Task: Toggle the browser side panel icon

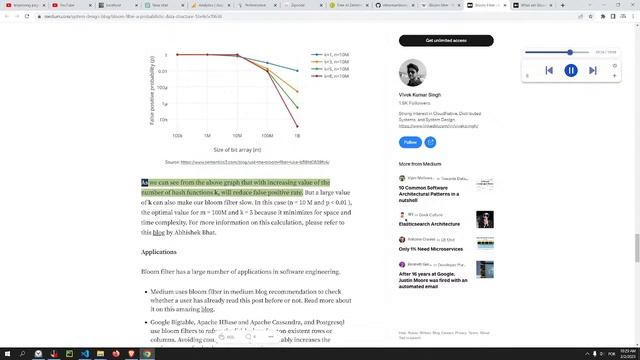Action: (613, 16)
